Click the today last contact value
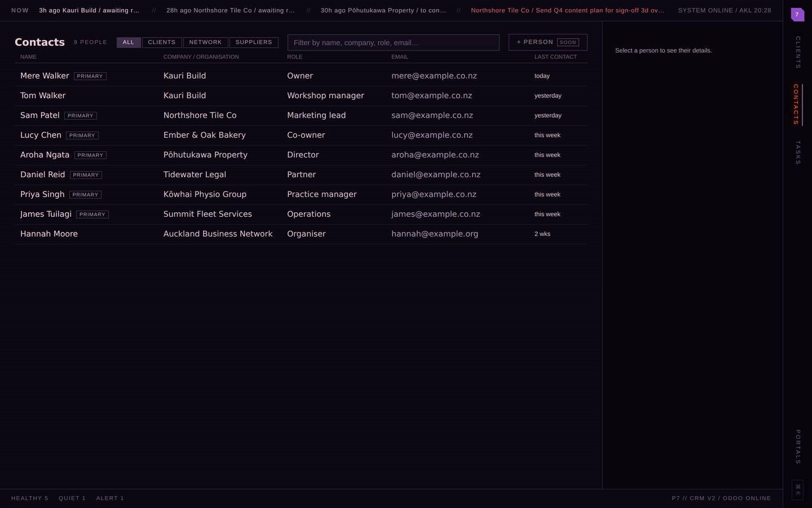Viewport: 812px width, 508px height. pyautogui.click(x=542, y=76)
